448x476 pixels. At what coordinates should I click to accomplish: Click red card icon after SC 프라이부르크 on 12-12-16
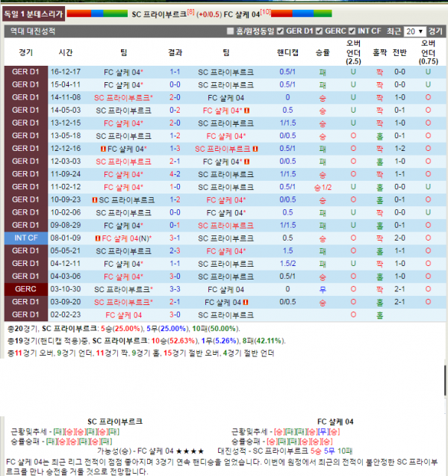pyautogui.click(x=255, y=149)
